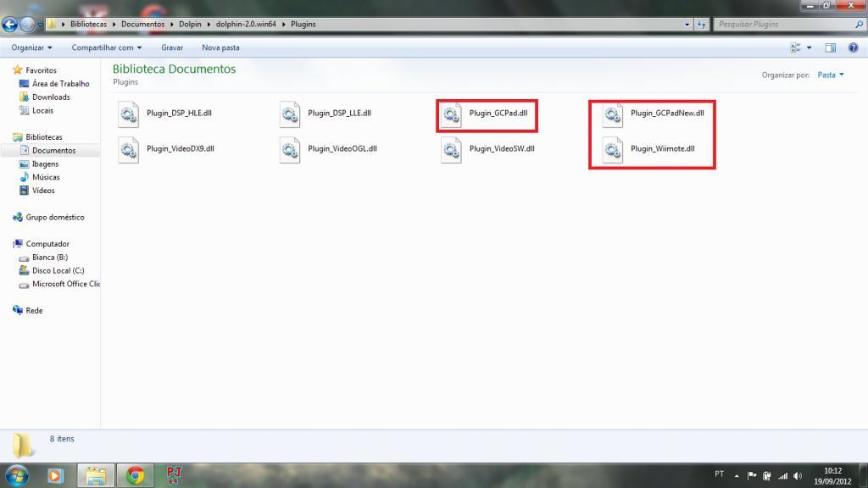Viewport: 868px width, 488px height.
Task: Click the Dolpin breadcrumb in address bar
Action: click(x=190, y=25)
